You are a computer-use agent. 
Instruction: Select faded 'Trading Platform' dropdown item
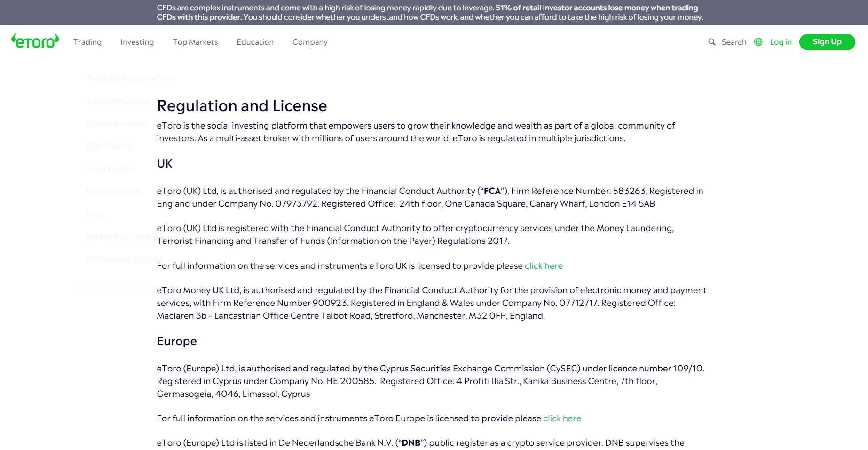coord(118,101)
